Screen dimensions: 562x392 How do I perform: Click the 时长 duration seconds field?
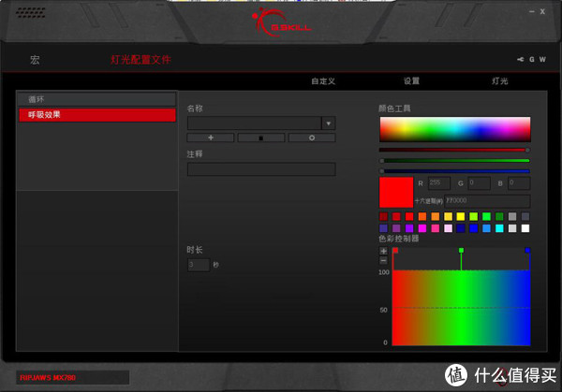pos(199,265)
